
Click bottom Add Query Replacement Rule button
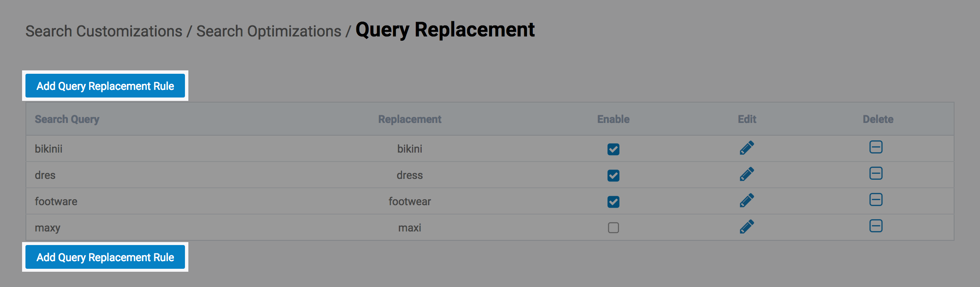coord(105,257)
